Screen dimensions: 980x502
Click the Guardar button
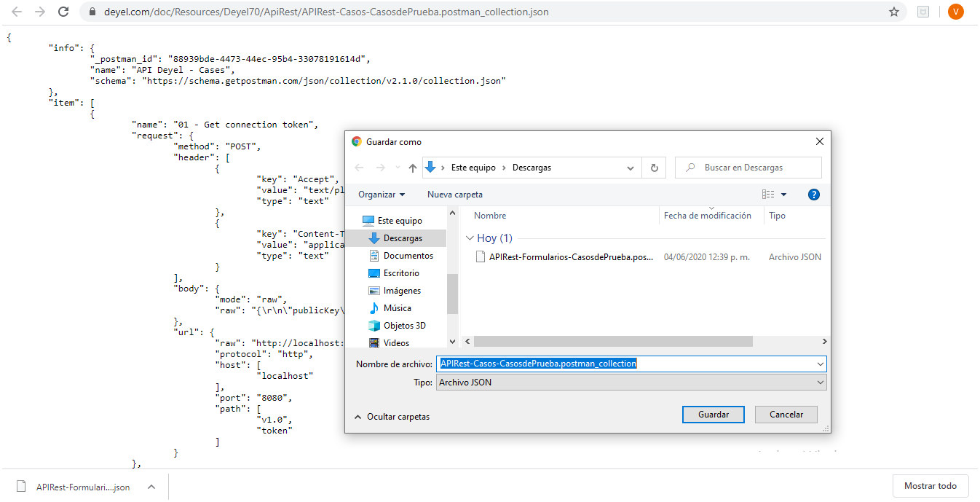pos(714,415)
